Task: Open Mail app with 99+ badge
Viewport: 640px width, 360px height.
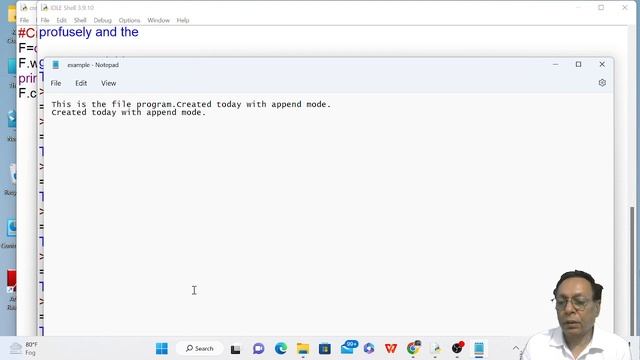Action: pyautogui.click(x=348, y=348)
